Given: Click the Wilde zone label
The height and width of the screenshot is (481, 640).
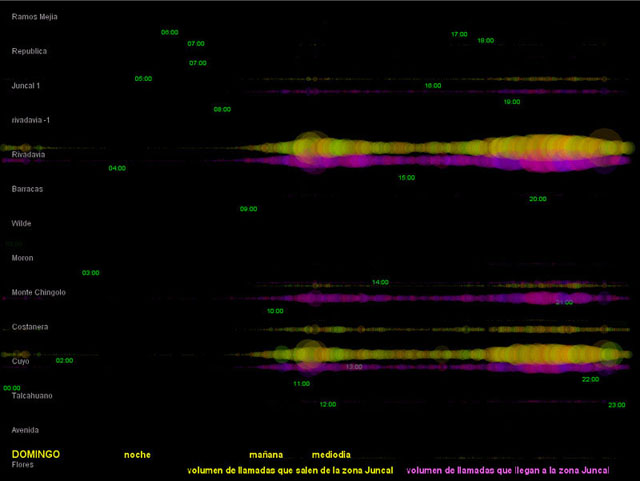Looking at the screenshot, I should coord(21,223).
